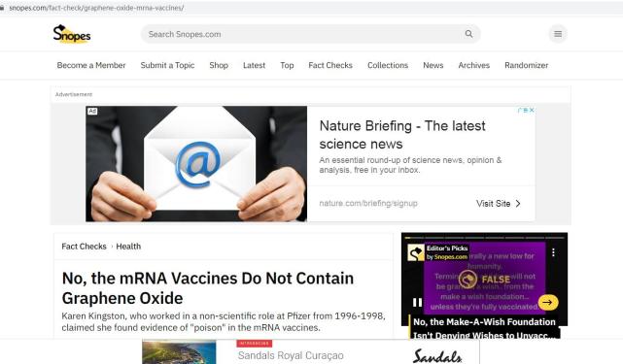Open the Latest section
623x364 pixels.
254,65
